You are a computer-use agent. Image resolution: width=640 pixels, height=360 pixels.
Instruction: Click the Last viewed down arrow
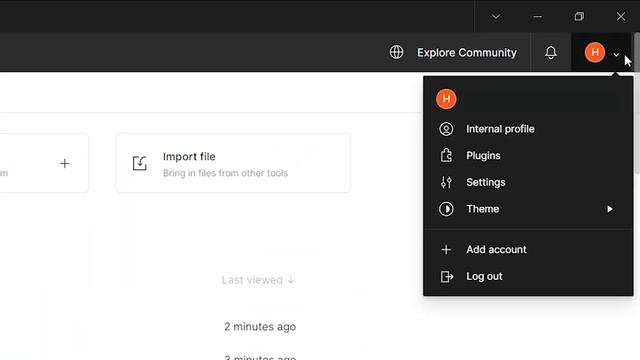291,280
